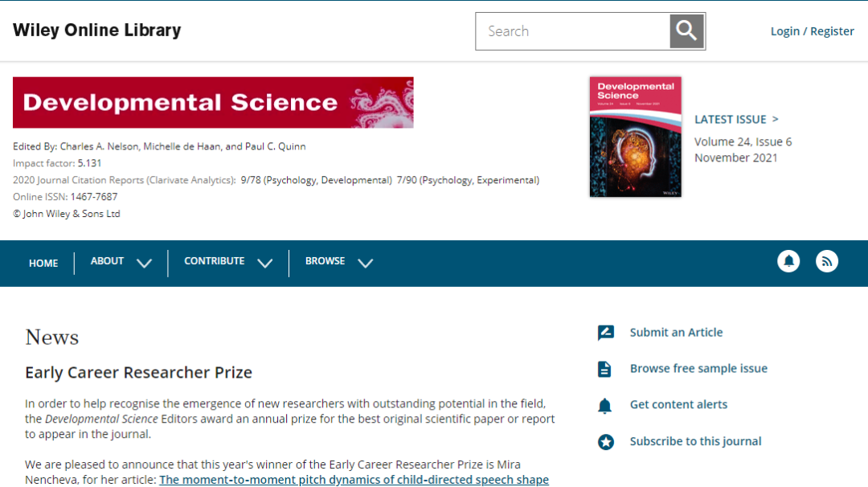
Task: Expand the BROWSE dropdown menu
Action: [x=338, y=262]
